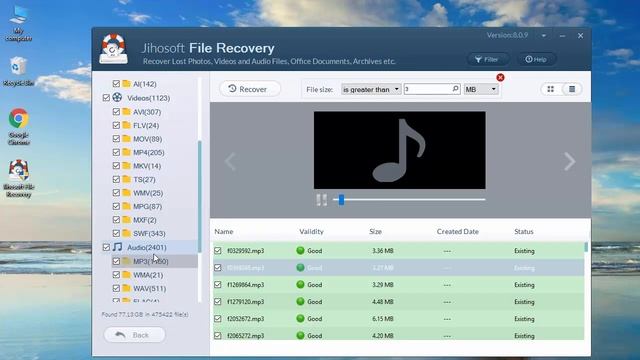Sort by the Name column header
Viewport: 640px width, 360px height.
pyautogui.click(x=224, y=231)
